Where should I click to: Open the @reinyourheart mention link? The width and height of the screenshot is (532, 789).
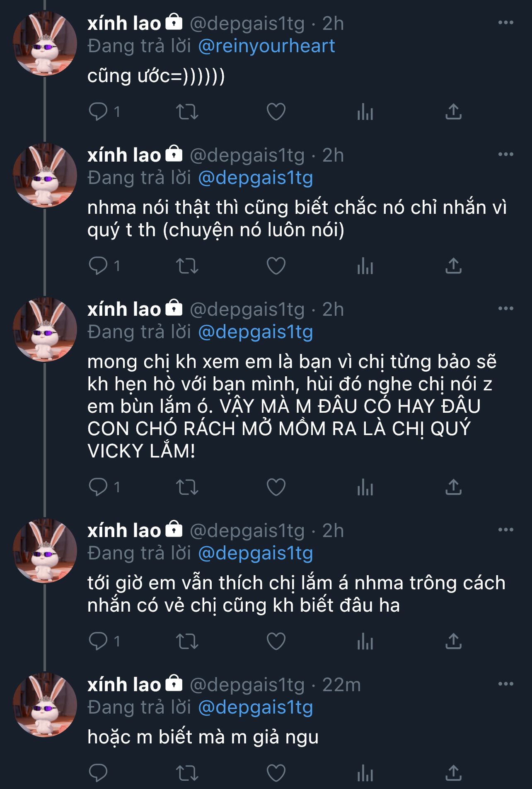click(266, 46)
